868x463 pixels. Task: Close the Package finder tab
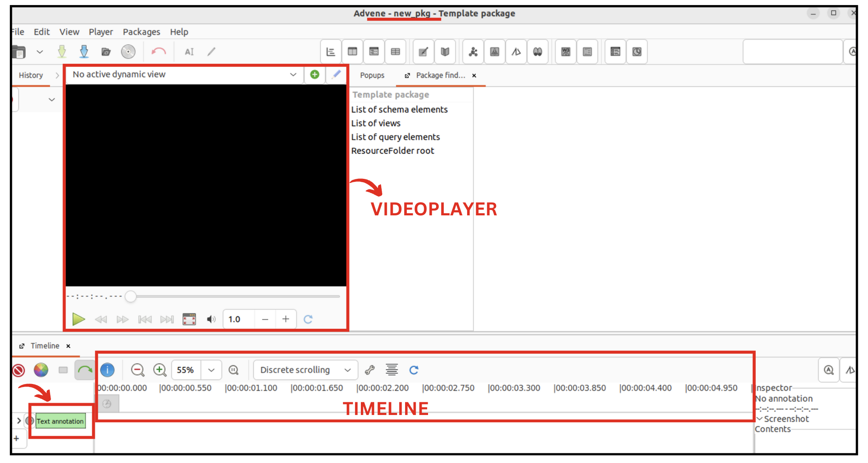click(474, 76)
